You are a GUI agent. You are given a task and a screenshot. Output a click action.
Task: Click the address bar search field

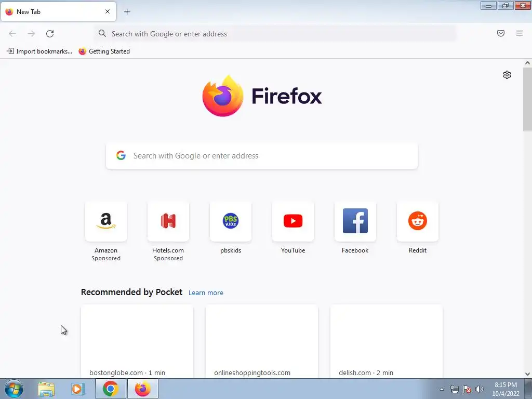[x=275, y=34]
